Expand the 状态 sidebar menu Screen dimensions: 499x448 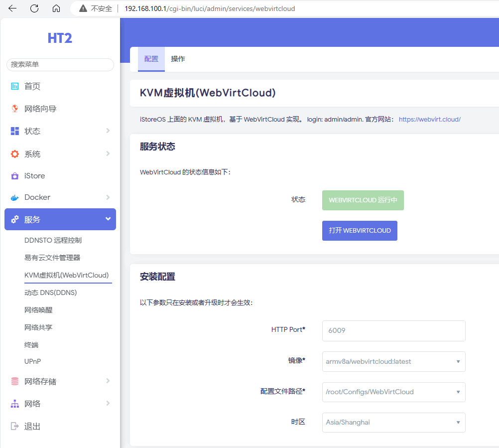(x=60, y=131)
